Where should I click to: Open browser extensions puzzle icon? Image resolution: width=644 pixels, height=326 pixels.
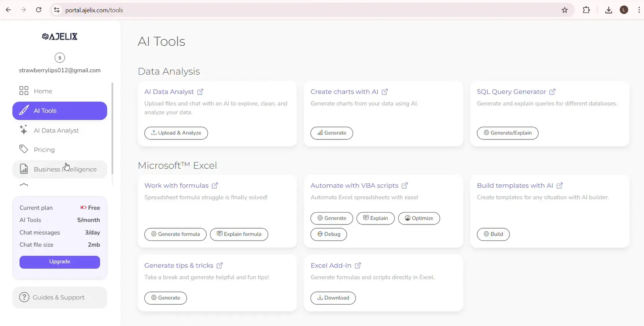point(586,10)
